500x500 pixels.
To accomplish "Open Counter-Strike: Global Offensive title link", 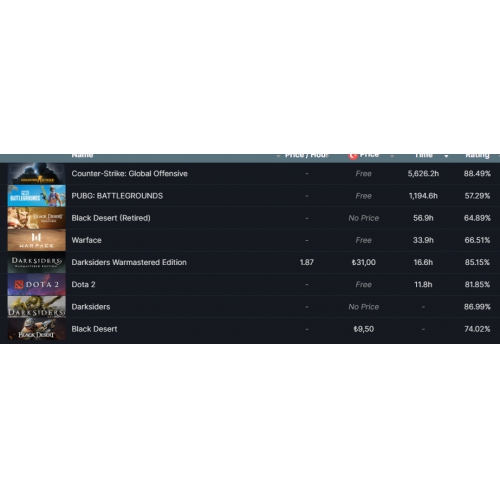I will (129, 174).
